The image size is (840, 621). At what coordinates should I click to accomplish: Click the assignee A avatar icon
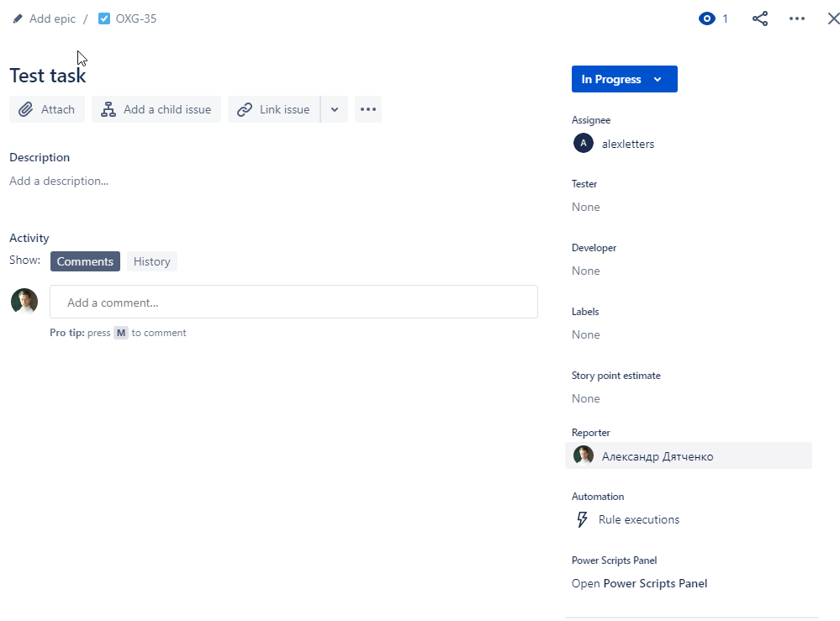pyautogui.click(x=584, y=143)
